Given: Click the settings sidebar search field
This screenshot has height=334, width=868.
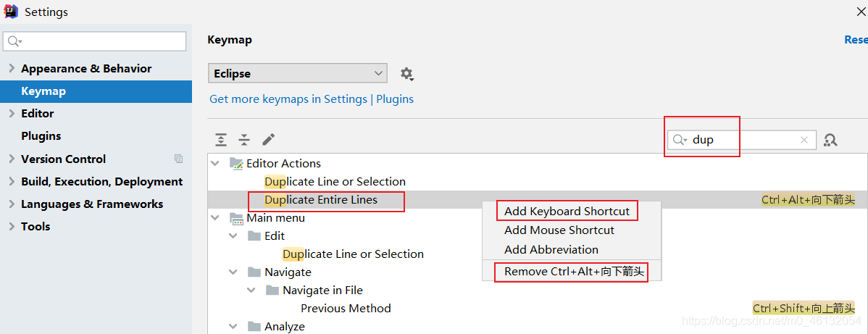Looking at the screenshot, I should click(95, 41).
